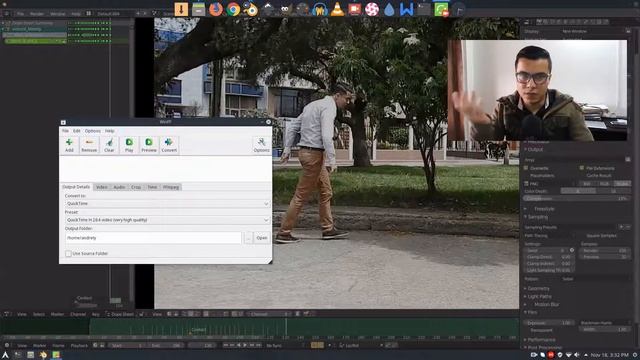Switch to the Audio tab in WinFF
Image resolution: width=640 pixels, height=360 pixels.
click(x=119, y=187)
